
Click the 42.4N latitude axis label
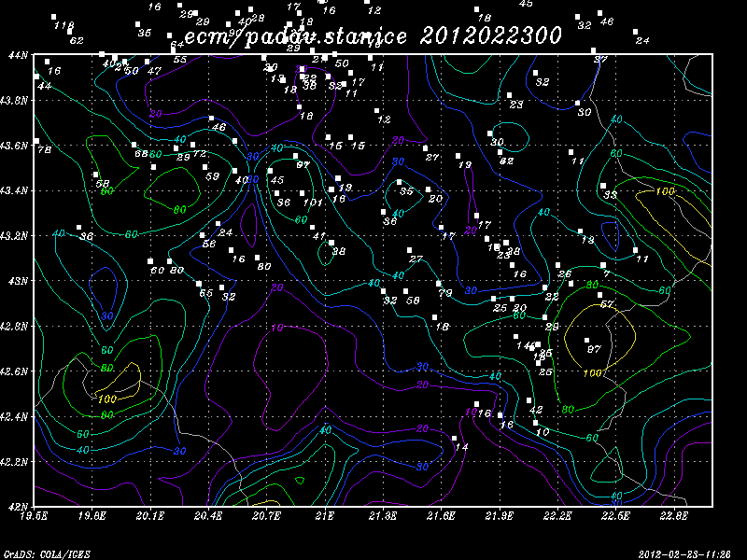(x=14, y=416)
